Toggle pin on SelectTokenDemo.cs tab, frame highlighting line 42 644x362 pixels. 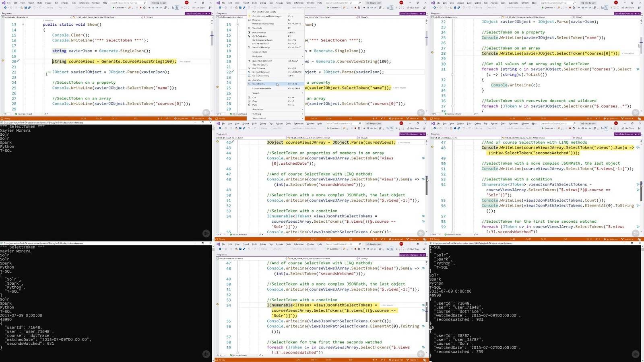421,134
